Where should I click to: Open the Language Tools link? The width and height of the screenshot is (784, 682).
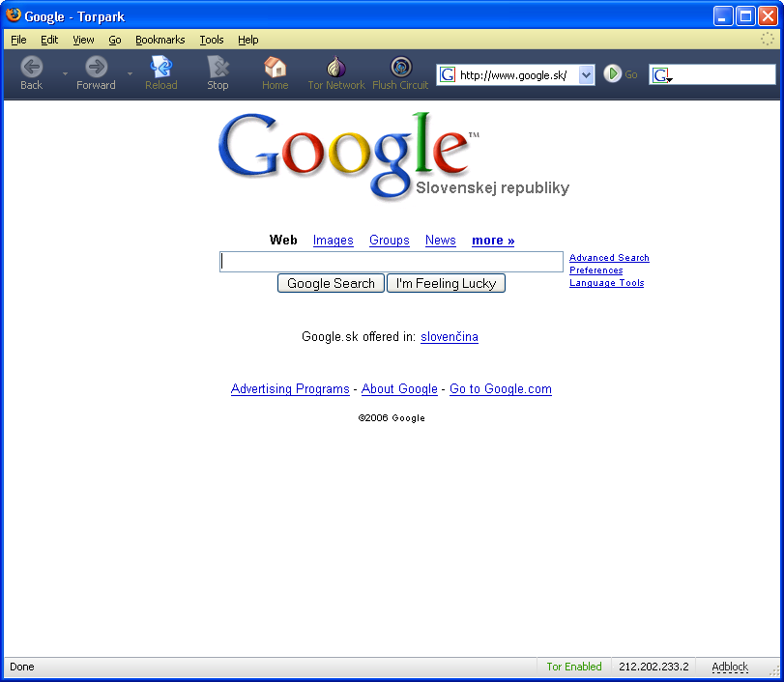coord(606,283)
